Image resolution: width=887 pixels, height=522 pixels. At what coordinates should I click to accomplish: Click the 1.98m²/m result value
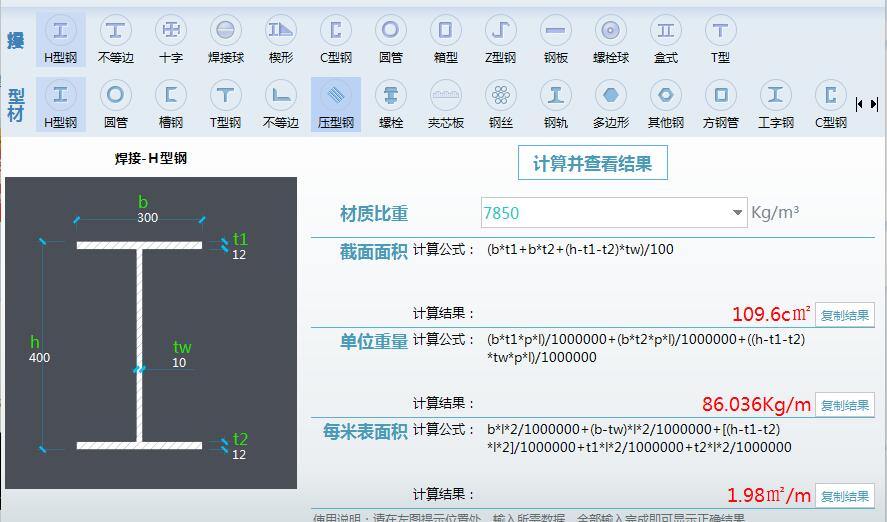click(769, 495)
